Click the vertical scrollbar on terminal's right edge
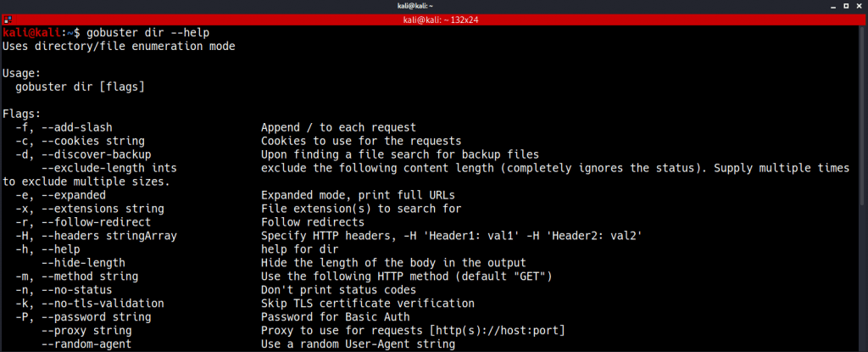The width and height of the screenshot is (868, 352). tap(865, 188)
